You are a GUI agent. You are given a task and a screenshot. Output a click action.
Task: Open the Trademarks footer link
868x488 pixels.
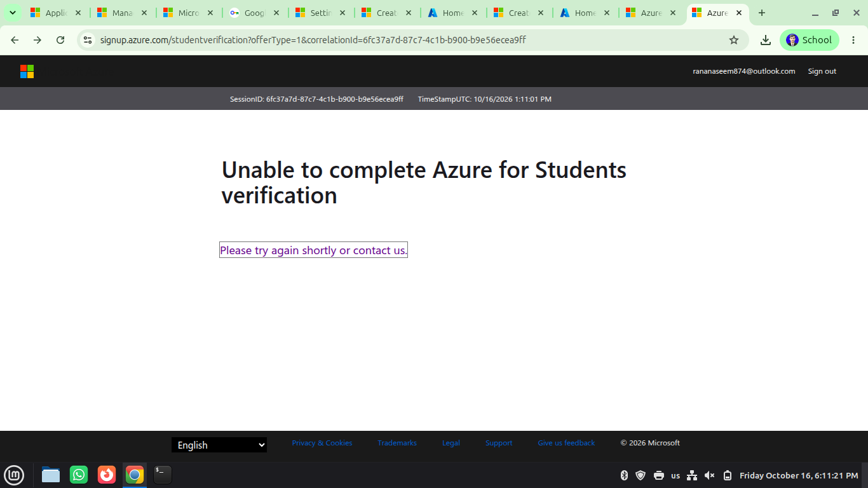pyautogui.click(x=397, y=443)
